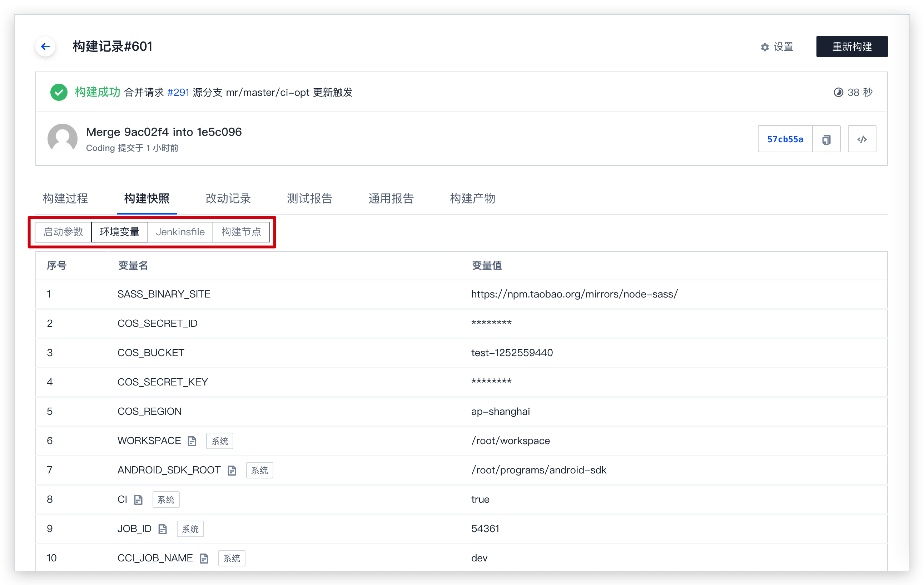Viewport: 924px width, 585px height.
Task: Click the 系统 tag in ANDROID_SDK_ROOT row
Action: 259,470
